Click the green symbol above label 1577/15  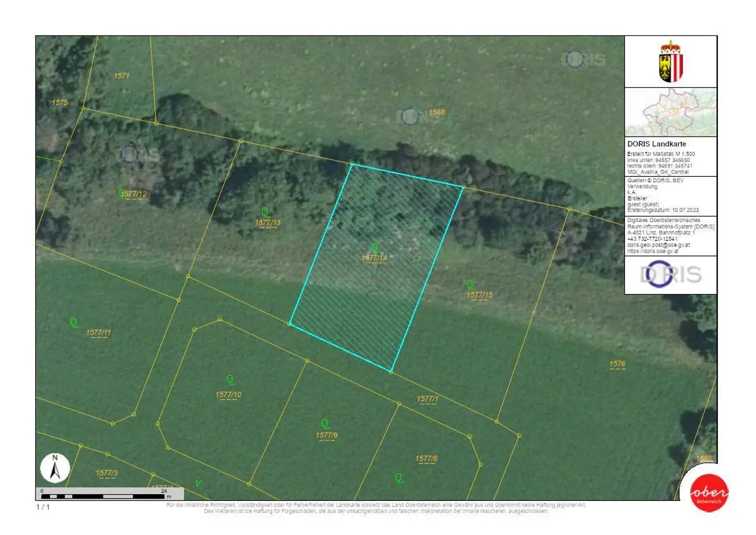click(x=470, y=284)
